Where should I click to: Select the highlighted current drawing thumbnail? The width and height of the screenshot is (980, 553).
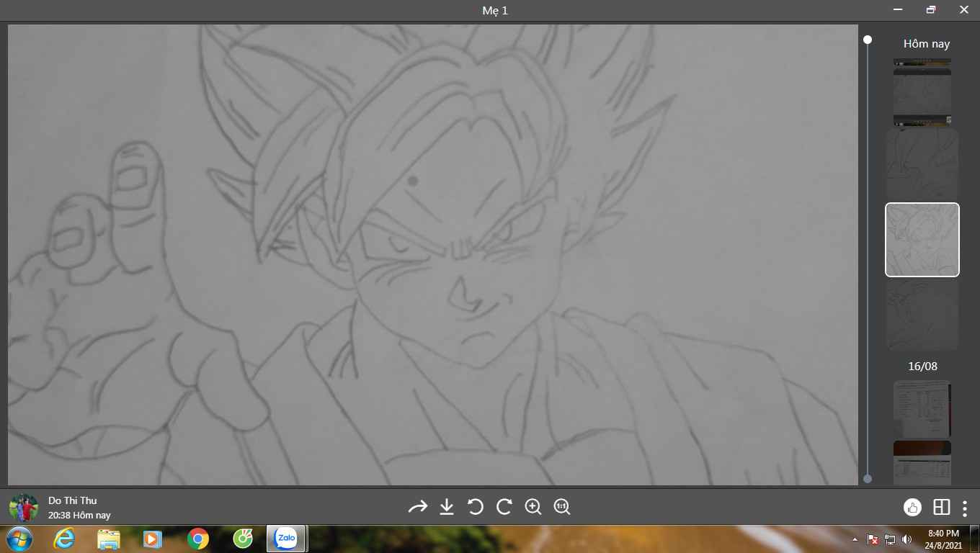point(922,240)
